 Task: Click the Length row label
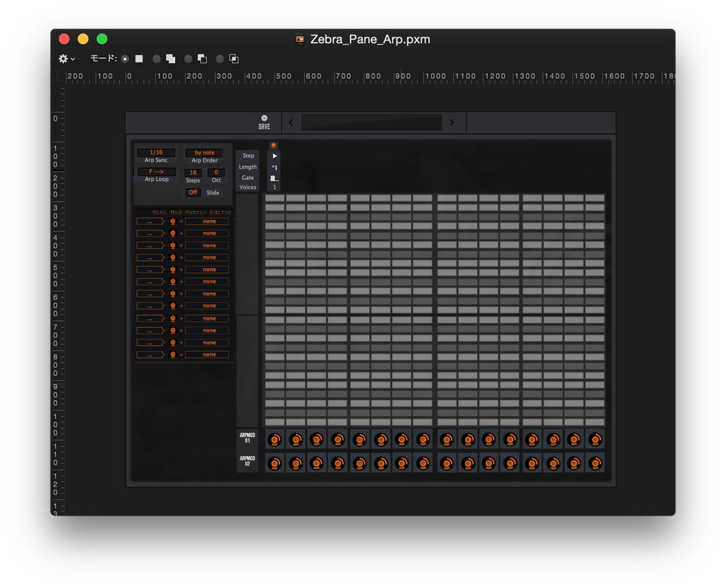(x=247, y=167)
